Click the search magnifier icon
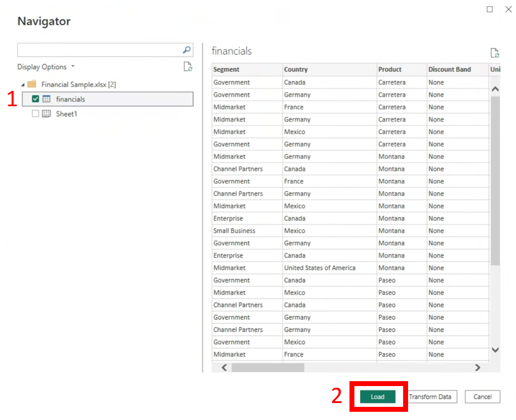The image size is (516, 420). click(187, 50)
